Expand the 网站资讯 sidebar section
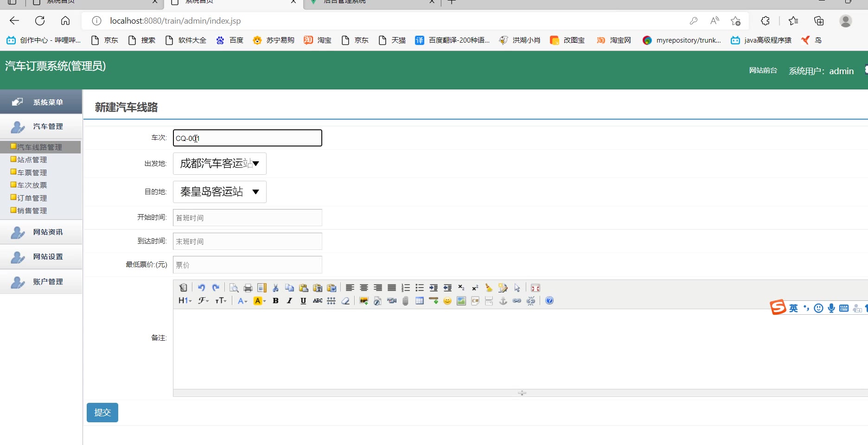The image size is (868, 445). [x=41, y=232]
